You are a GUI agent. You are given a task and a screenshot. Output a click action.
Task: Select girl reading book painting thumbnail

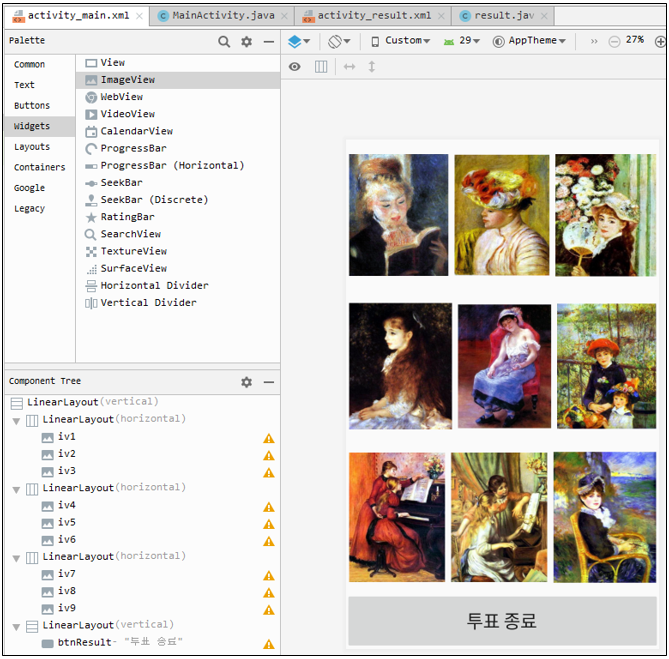point(398,215)
